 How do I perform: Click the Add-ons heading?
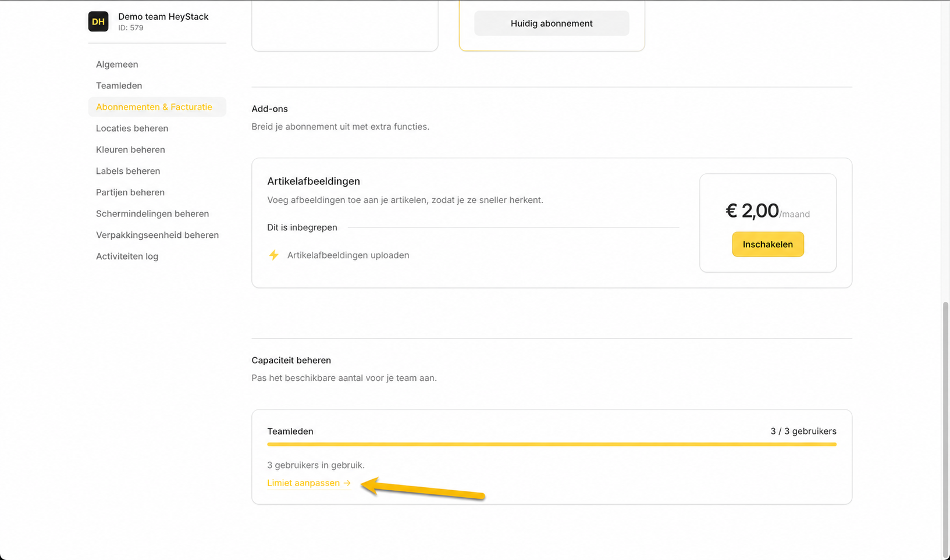click(269, 109)
